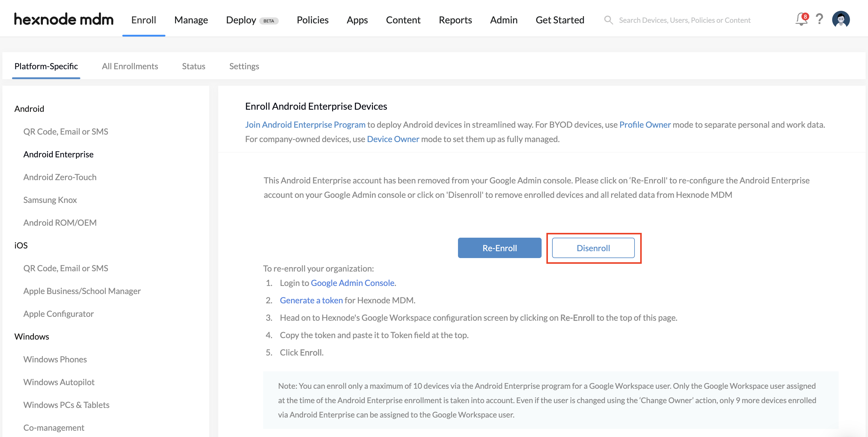
Task: Select iOS QR Code, Email or SMS
Action: 66,268
